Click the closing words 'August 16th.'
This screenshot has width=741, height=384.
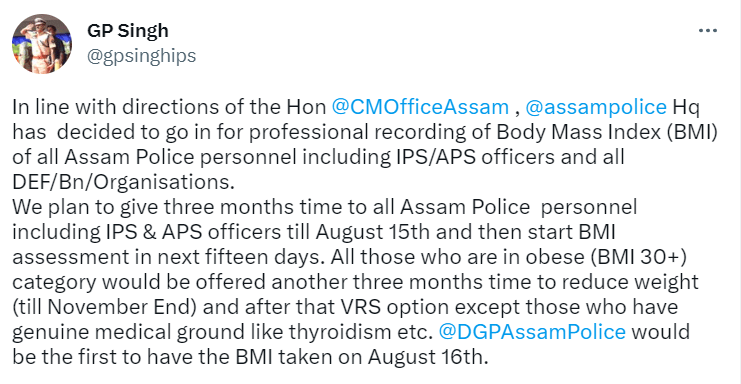[428, 357]
